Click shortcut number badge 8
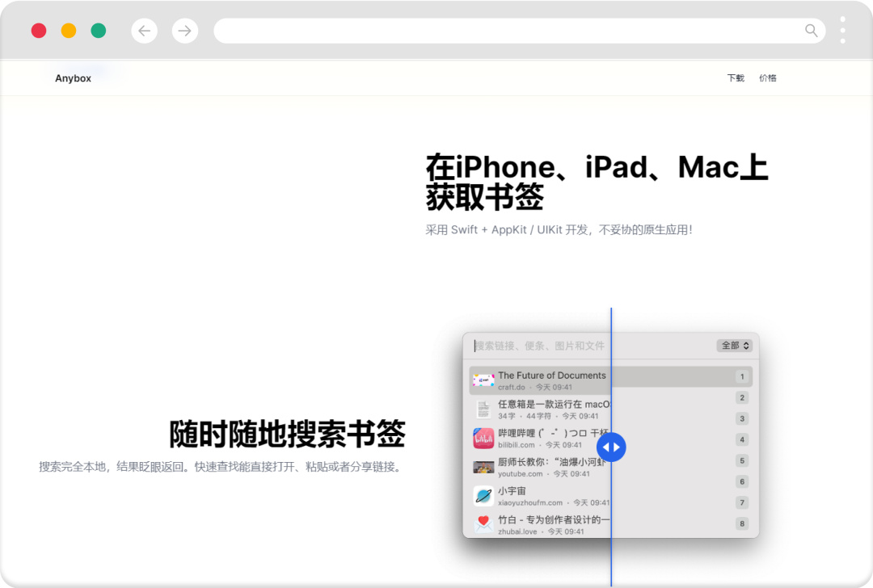Viewport: 873px width, 588px height. (741, 523)
